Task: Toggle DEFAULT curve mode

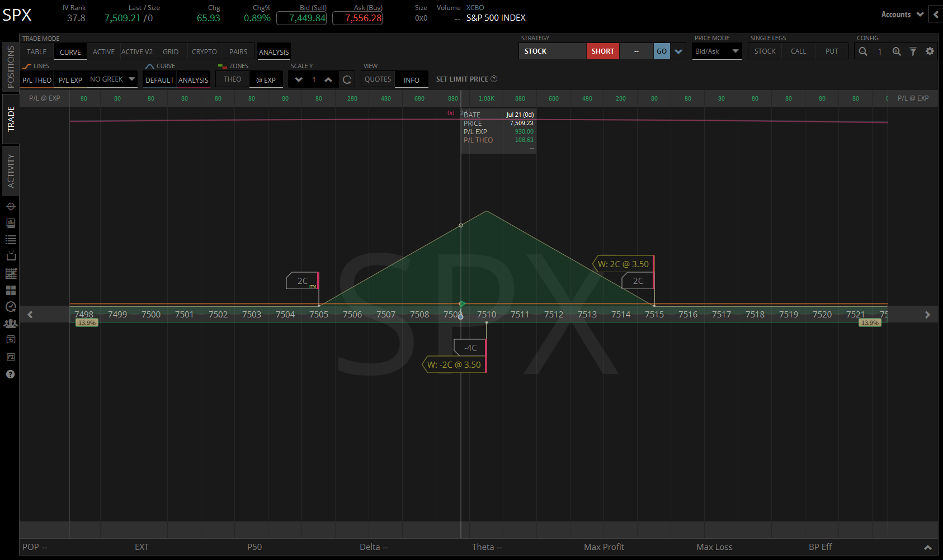Action: coord(159,80)
